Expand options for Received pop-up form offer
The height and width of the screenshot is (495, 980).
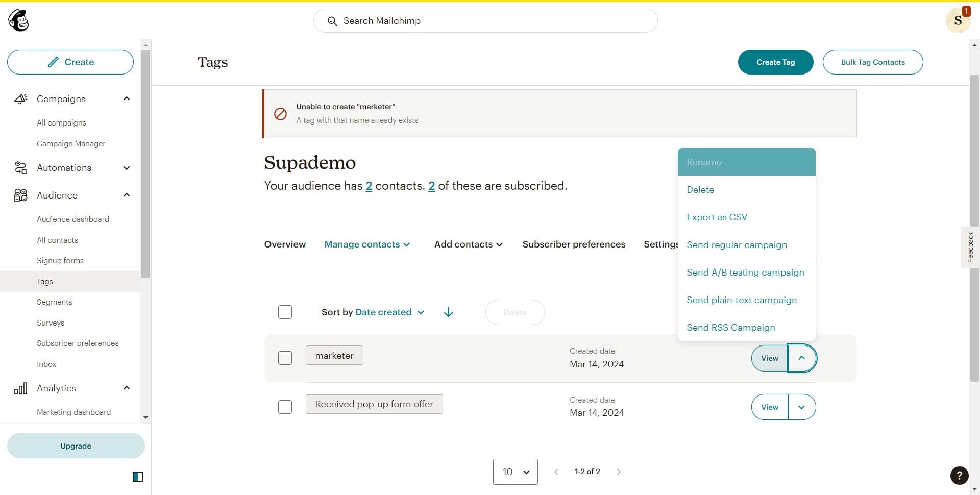coord(801,407)
